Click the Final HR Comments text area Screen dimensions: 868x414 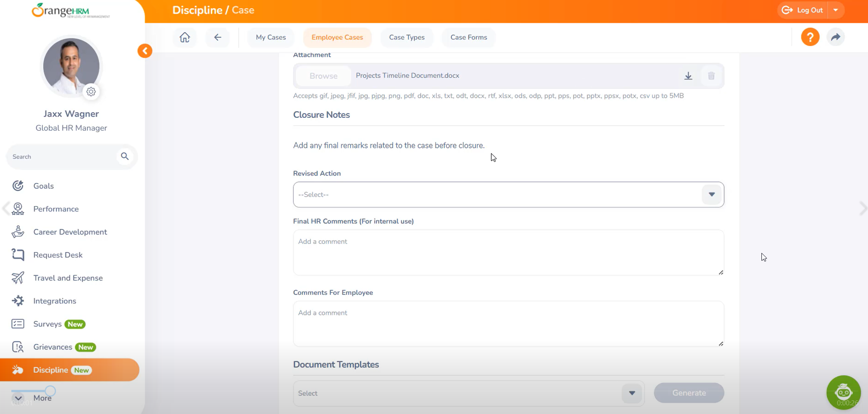508,252
